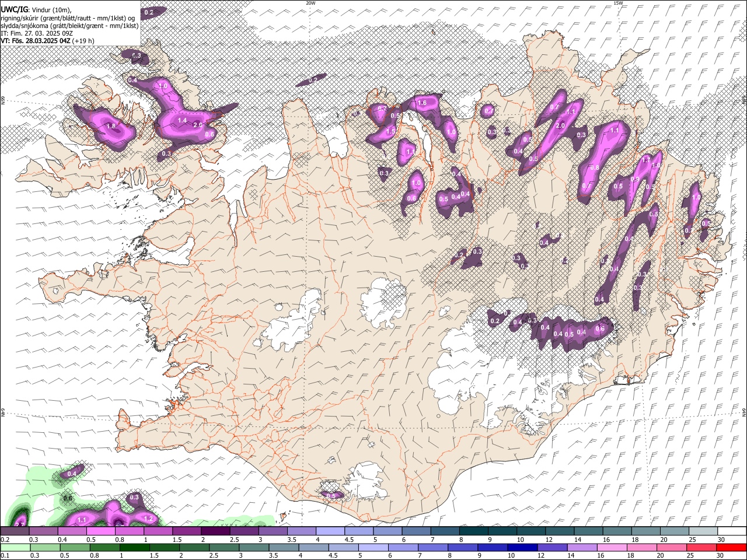Click the 'IT: Fim. 27. 03. 2025 09Z' line
Screen dimensions: 747x560
click(36, 33)
